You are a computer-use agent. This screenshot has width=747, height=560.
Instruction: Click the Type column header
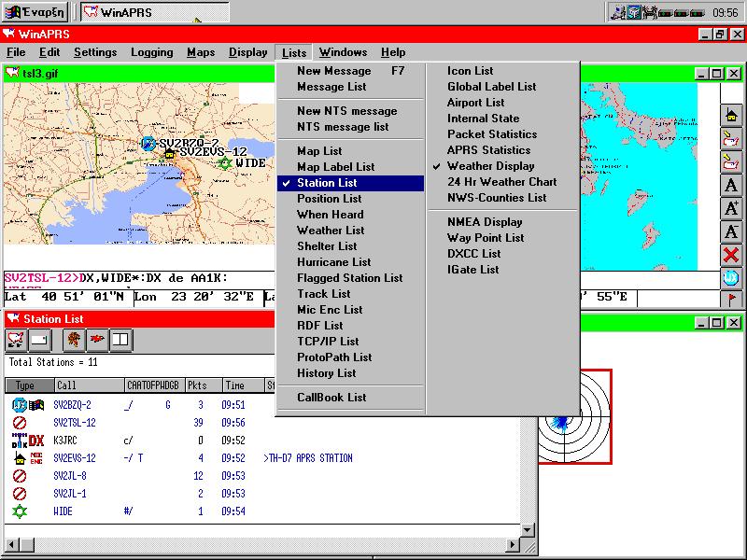click(x=30, y=385)
